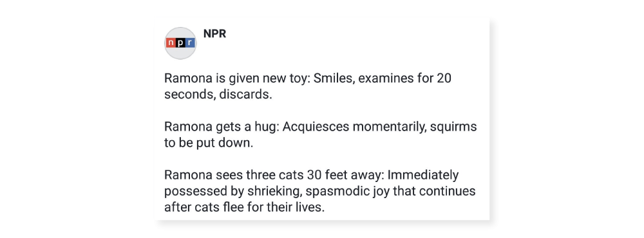Click the black "p" block in logo
Viewport: 644px width, 238px height.
(x=180, y=43)
